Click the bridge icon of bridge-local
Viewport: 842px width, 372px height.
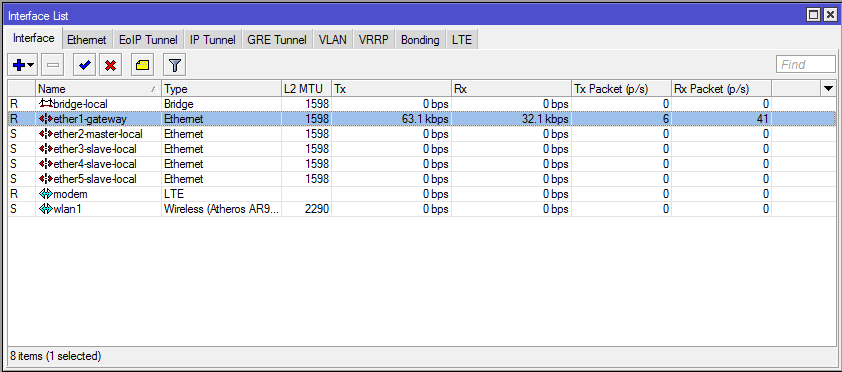(46, 103)
